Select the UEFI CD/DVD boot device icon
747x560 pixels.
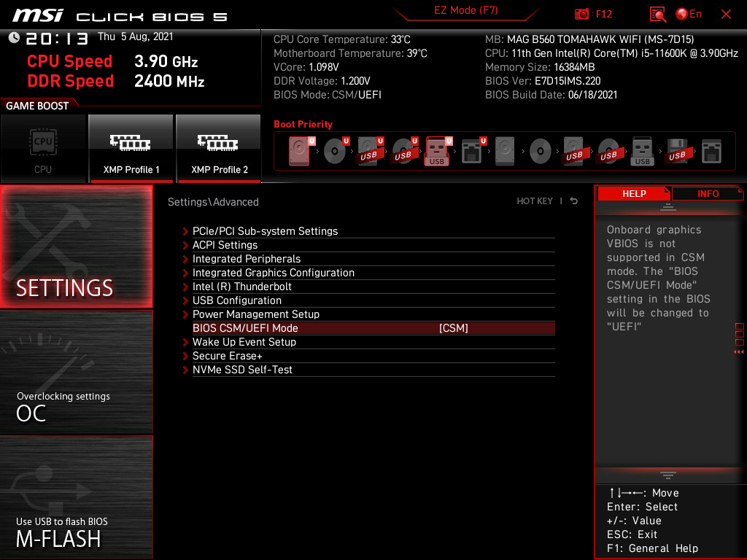pyautogui.click(x=336, y=151)
